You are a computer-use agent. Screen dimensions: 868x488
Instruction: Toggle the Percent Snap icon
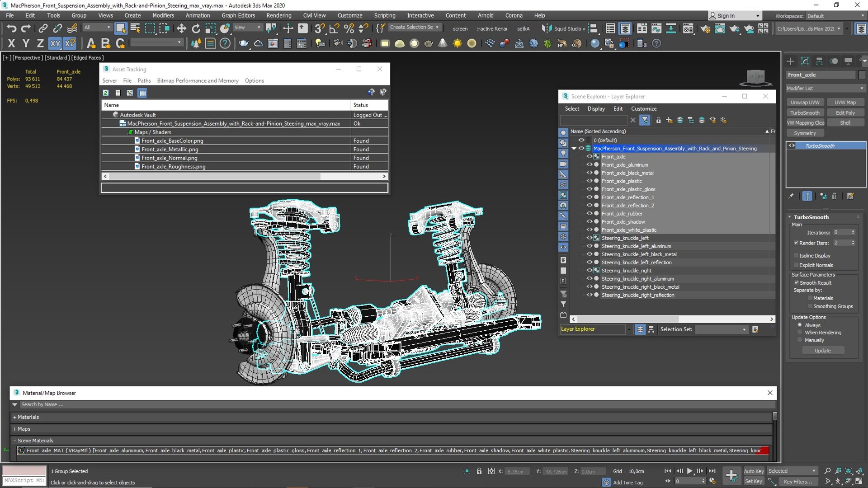point(349,28)
